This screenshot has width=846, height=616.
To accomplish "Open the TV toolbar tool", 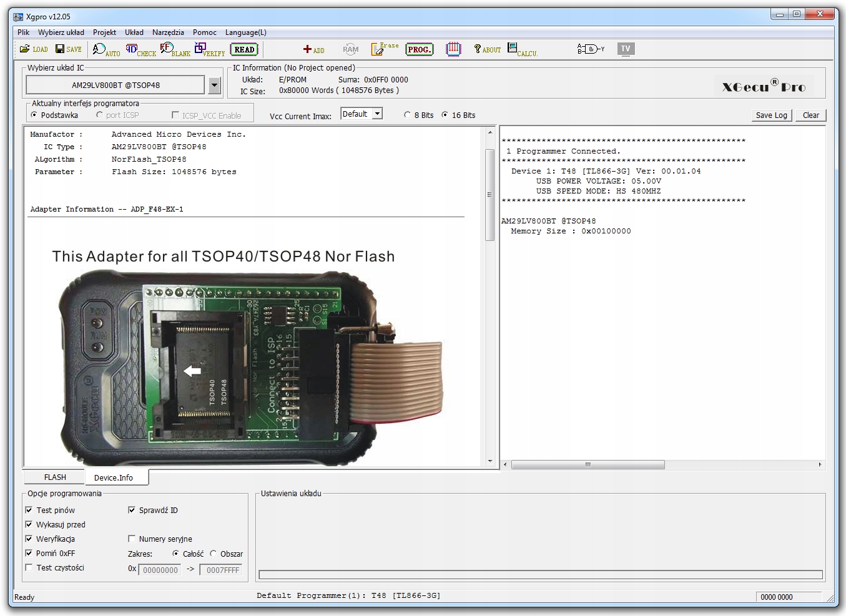I will [626, 49].
